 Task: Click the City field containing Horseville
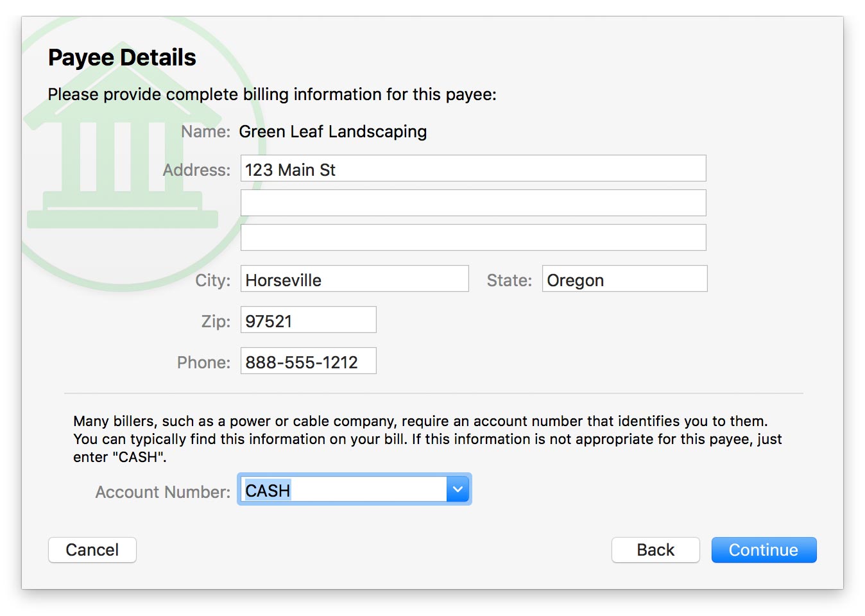pos(354,279)
